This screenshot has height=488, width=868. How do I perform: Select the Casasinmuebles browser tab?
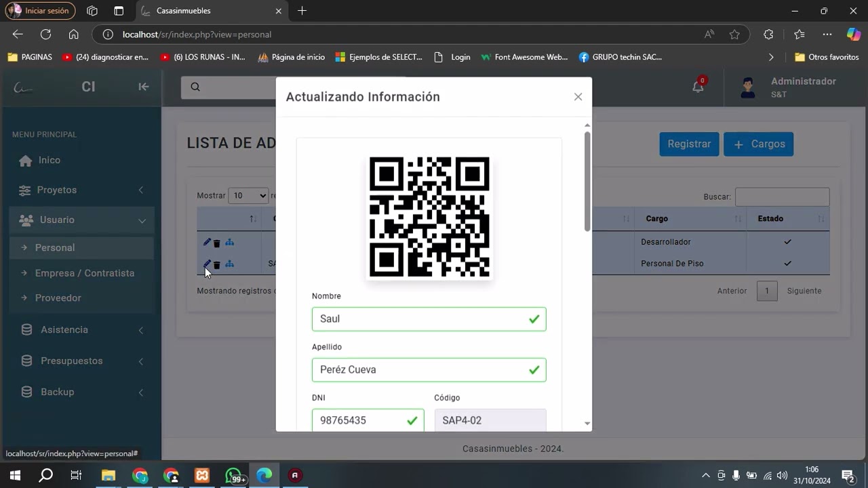[212, 11]
